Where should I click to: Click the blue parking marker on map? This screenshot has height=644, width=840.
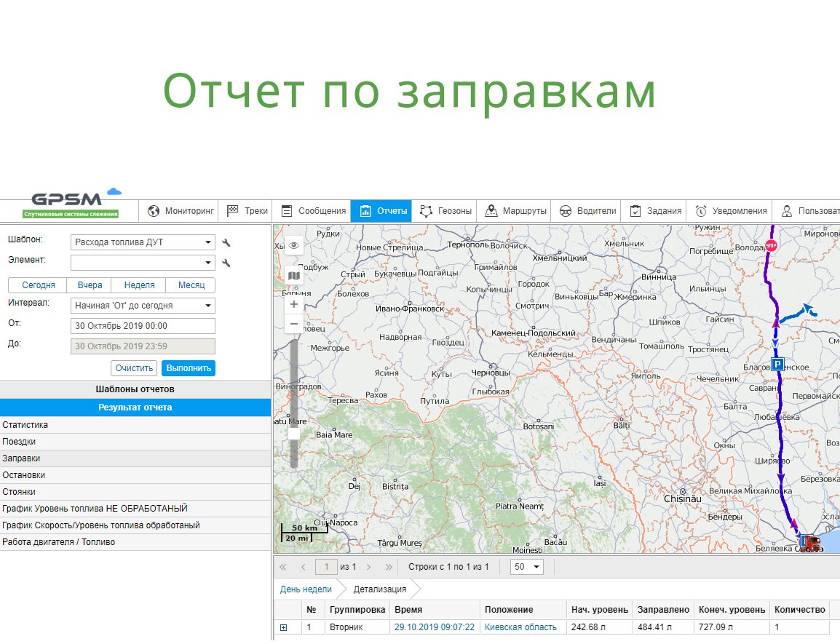pos(777,365)
